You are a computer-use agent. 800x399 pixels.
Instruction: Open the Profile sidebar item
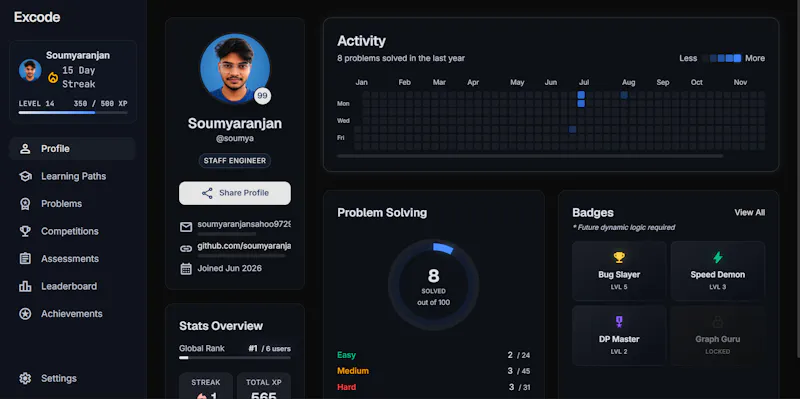click(x=72, y=149)
